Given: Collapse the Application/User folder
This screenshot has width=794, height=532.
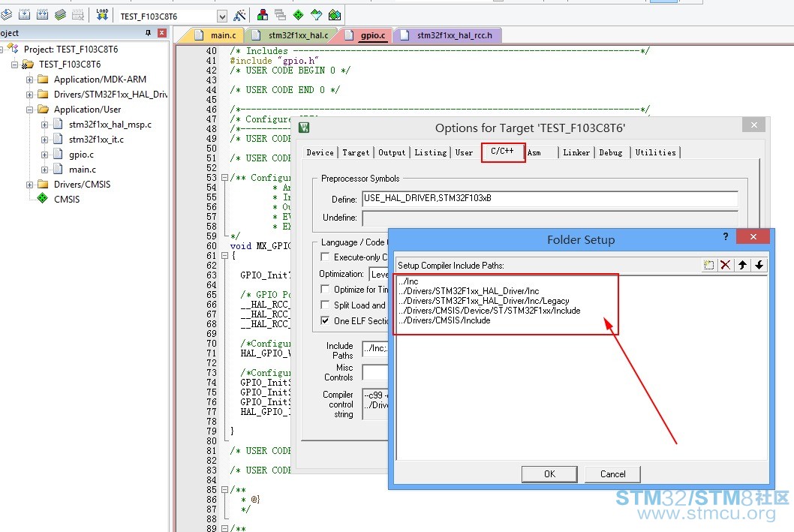Looking at the screenshot, I should pyautogui.click(x=29, y=110).
